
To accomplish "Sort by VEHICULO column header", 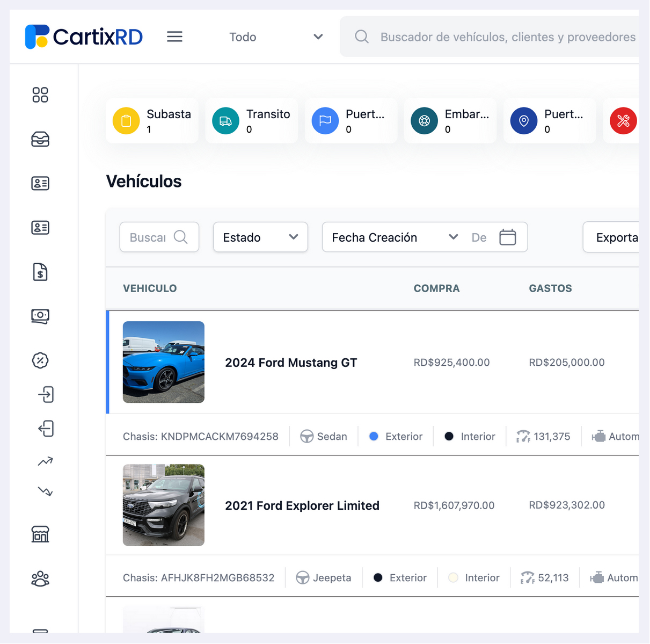I will [x=150, y=288].
